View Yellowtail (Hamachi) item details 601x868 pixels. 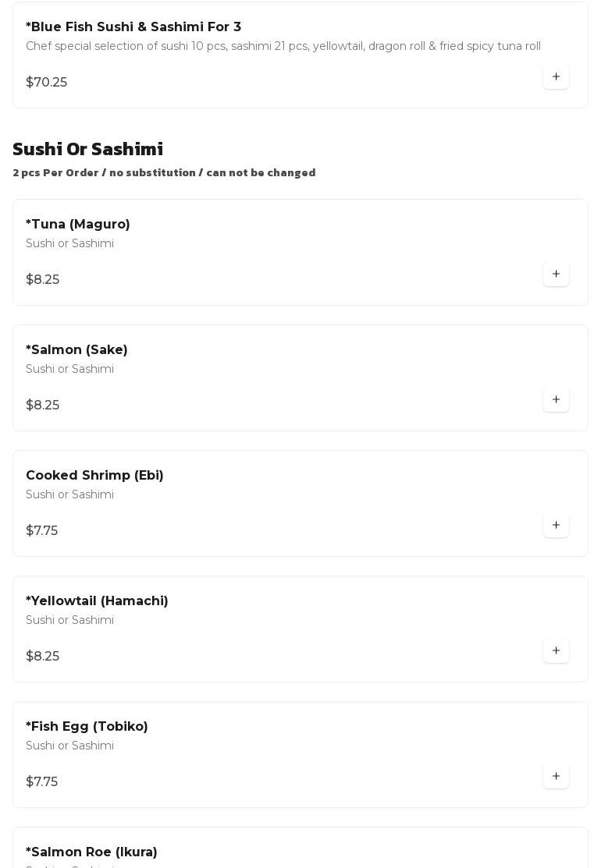97,601
